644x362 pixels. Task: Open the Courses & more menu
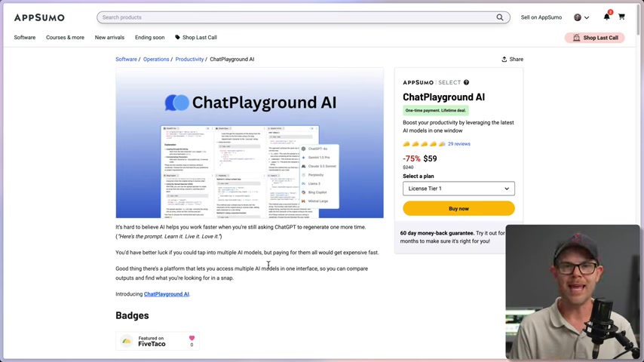pyautogui.click(x=65, y=38)
